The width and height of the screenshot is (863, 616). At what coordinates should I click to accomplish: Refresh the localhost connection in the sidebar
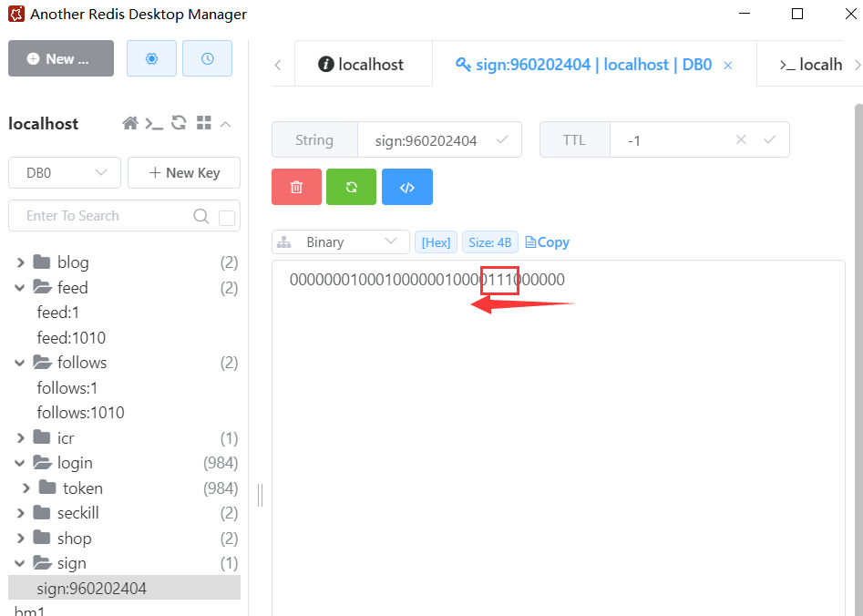(179, 124)
